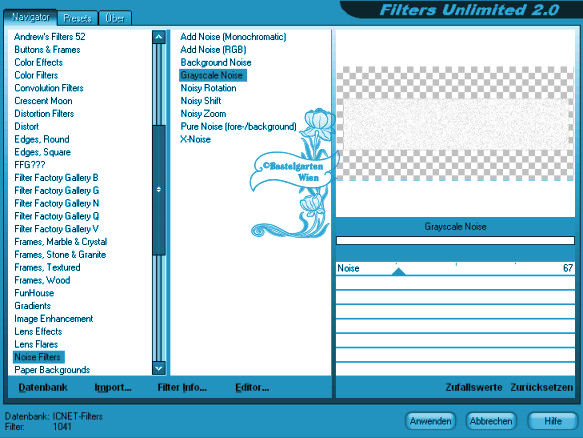The image size is (583, 438).
Task: Click the scroll down arrow in category list
Action: (159, 368)
